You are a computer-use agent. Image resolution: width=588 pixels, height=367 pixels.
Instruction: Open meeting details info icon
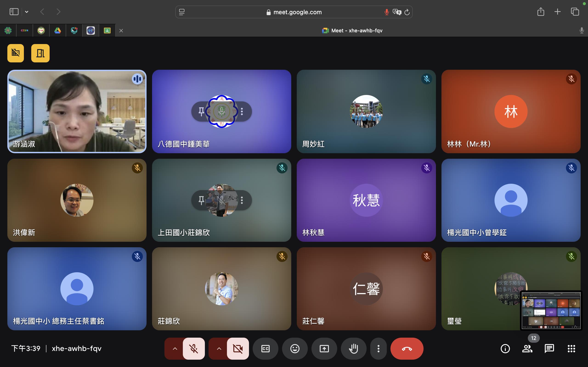pyautogui.click(x=505, y=349)
